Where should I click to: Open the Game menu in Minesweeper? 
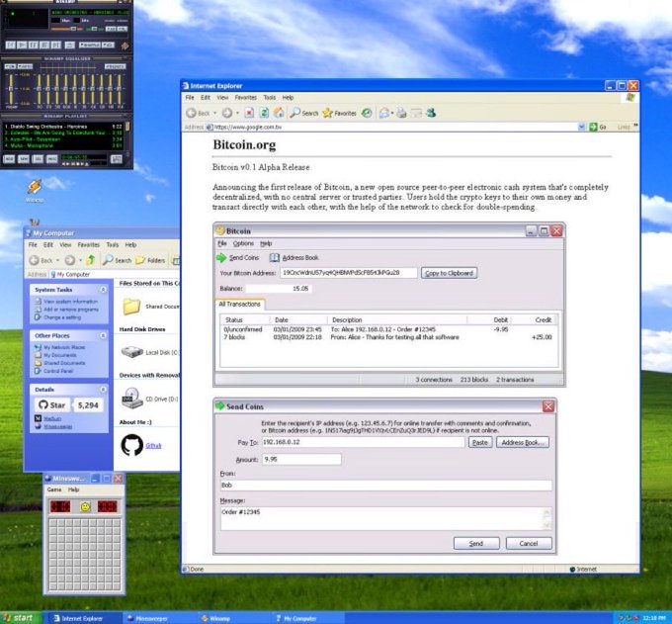54,490
